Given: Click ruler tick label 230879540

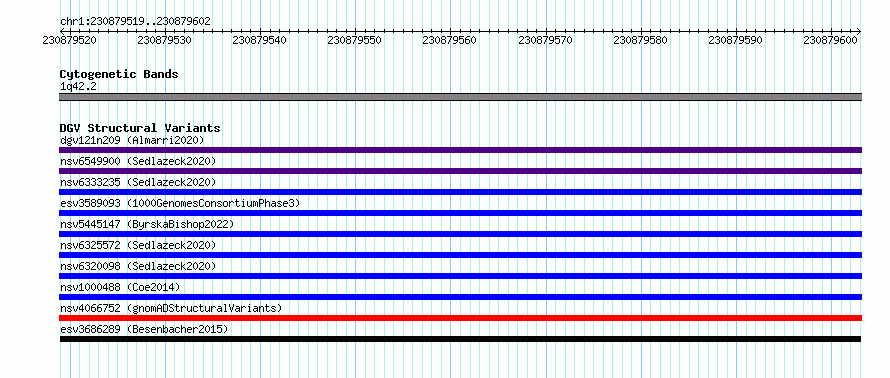Looking at the screenshot, I should click(x=260, y=40).
